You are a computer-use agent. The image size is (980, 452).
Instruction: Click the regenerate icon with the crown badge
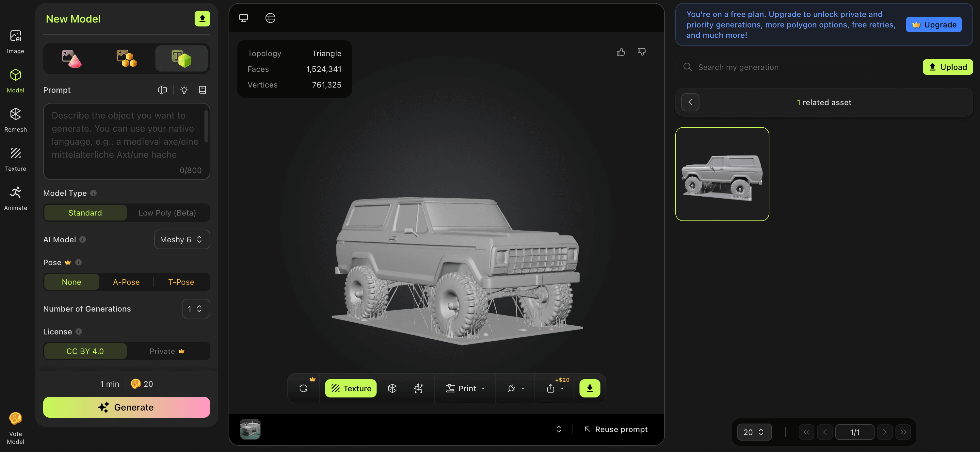pyautogui.click(x=303, y=388)
